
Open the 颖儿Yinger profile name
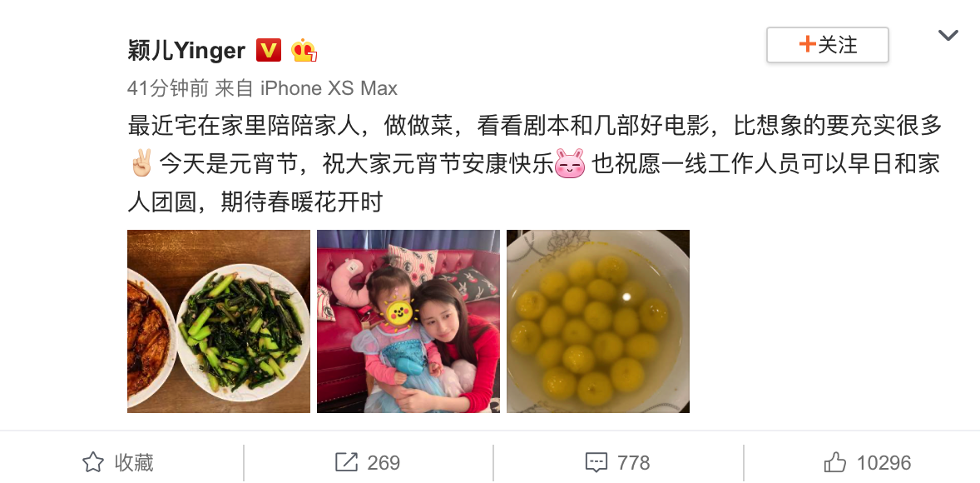pos(186,50)
